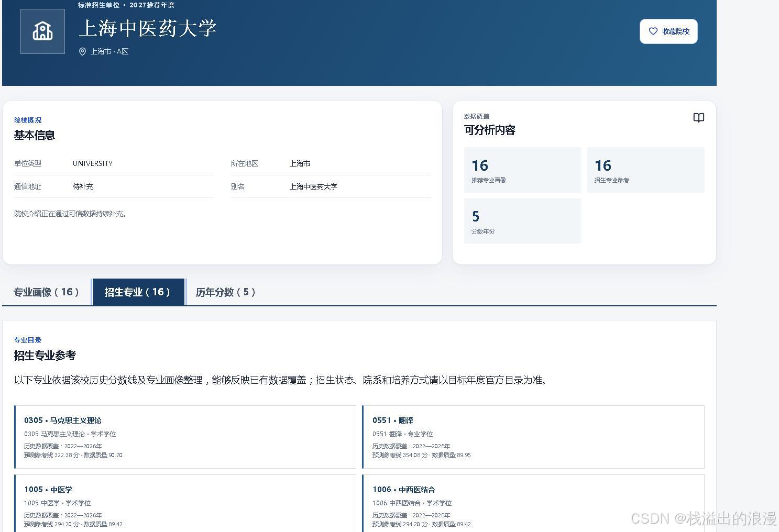This screenshot has width=779, height=532.
Task: Click the 1005 中医学 · 学术学位 subtitle
Action: point(58,503)
